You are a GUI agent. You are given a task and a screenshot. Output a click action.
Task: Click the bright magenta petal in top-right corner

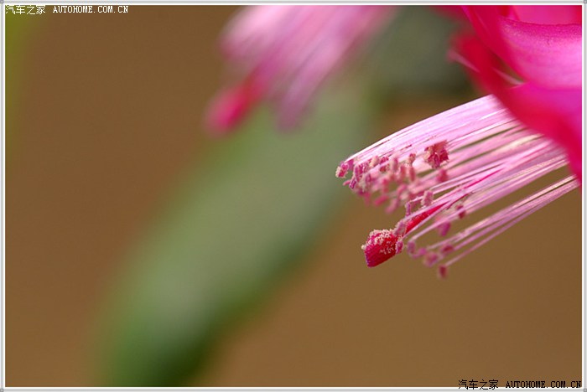(537, 42)
